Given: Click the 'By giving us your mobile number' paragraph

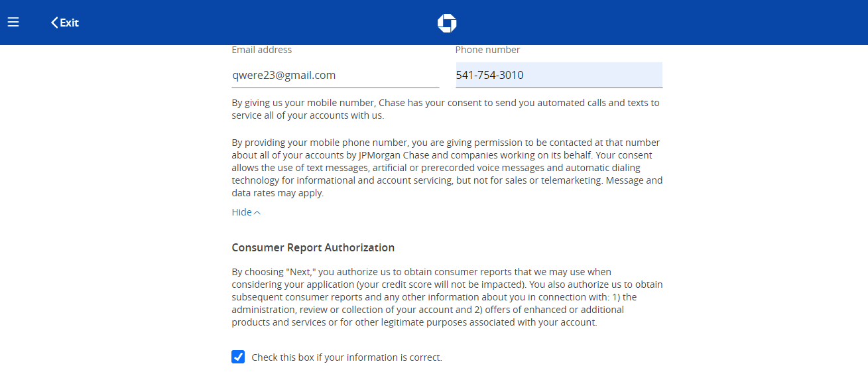Looking at the screenshot, I should (x=446, y=109).
